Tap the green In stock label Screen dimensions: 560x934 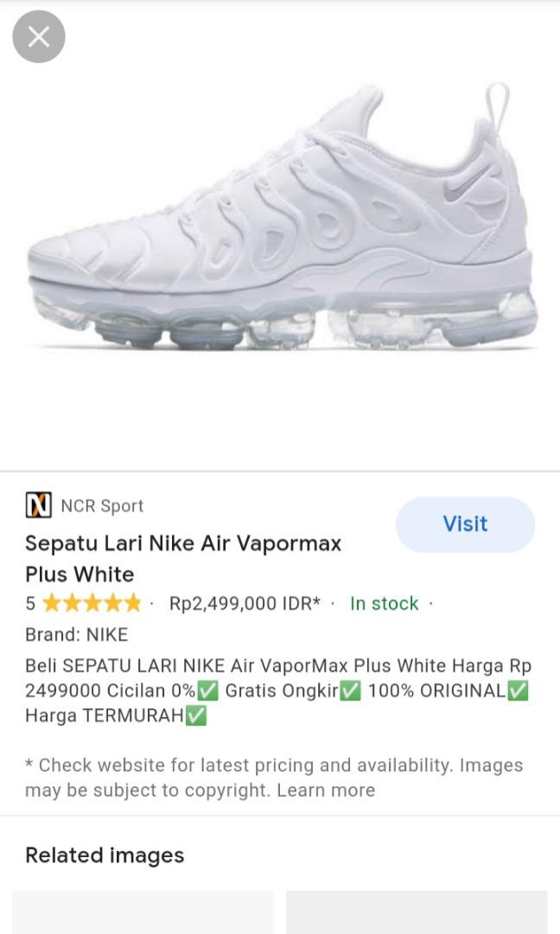[384, 604]
